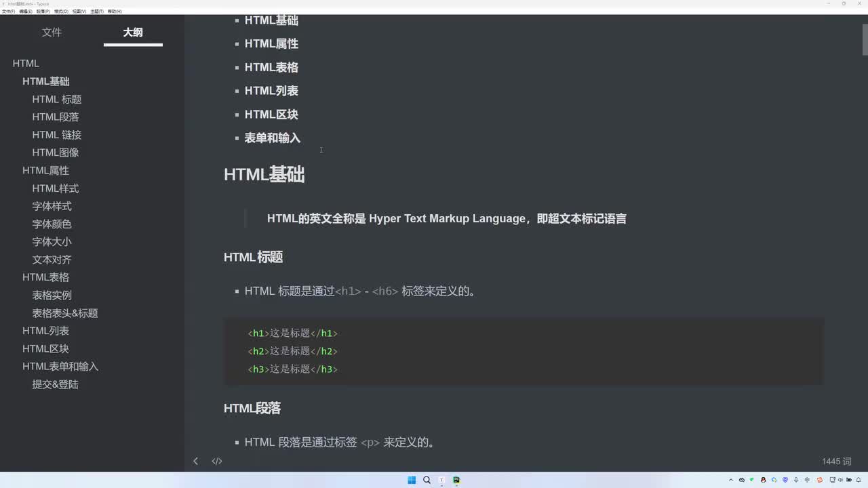Image resolution: width=868 pixels, height=488 pixels.
Task: Click the large HTML基础 document heading
Action: (264, 174)
